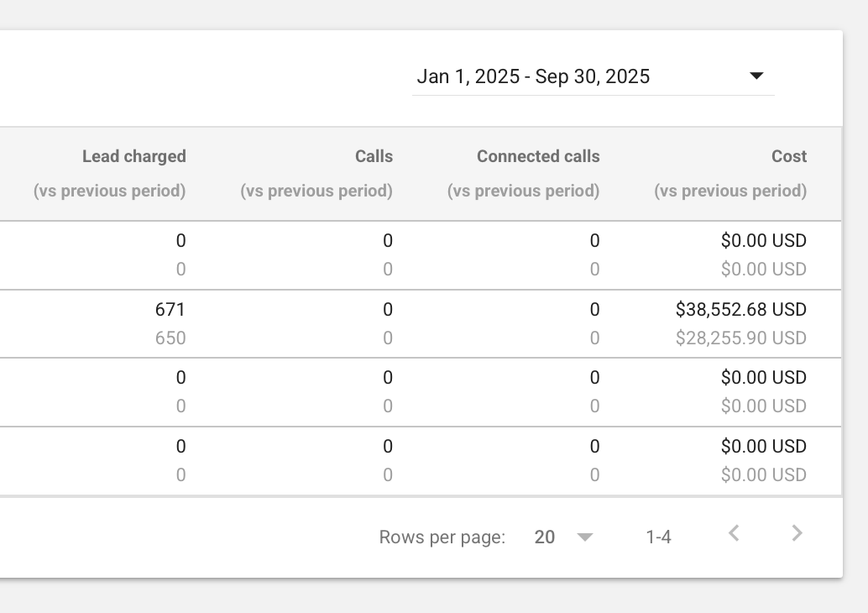Select the 671 lead charged value
This screenshot has width=868, height=613.
click(x=170, y=310)
